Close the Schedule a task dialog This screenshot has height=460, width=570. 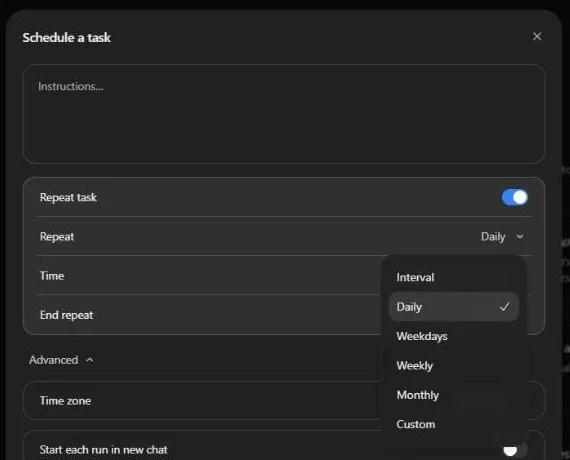click(x=537, y=37)
